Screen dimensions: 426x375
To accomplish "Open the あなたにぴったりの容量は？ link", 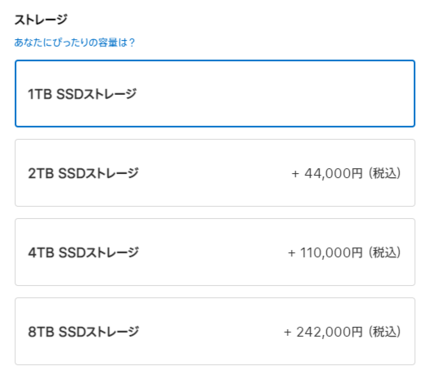I will (x=74, y=43).
